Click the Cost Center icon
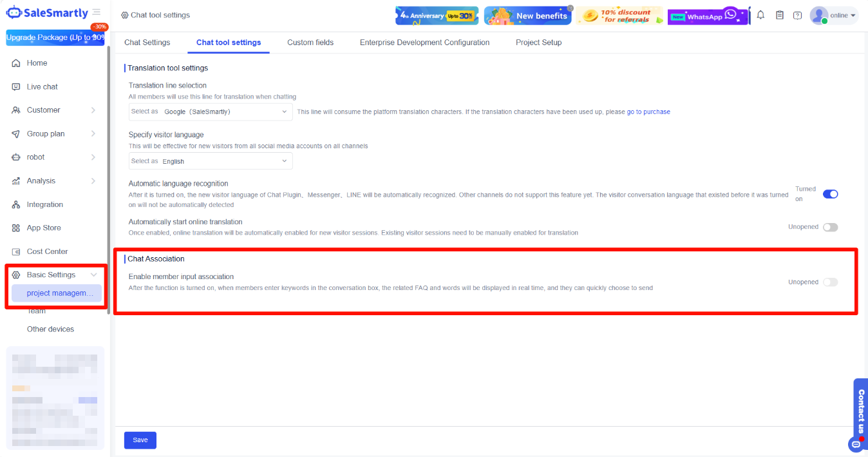This screenshot has height=457, width=868. (16, 251)
